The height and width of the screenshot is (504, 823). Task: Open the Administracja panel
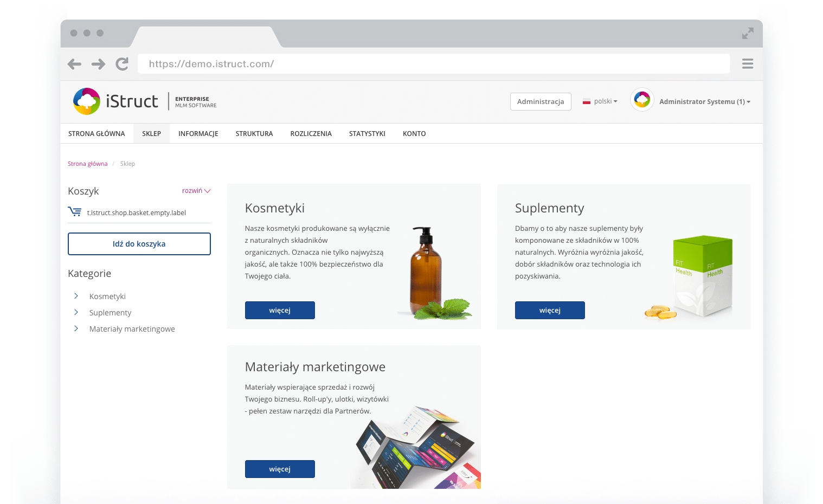(541, 101)
